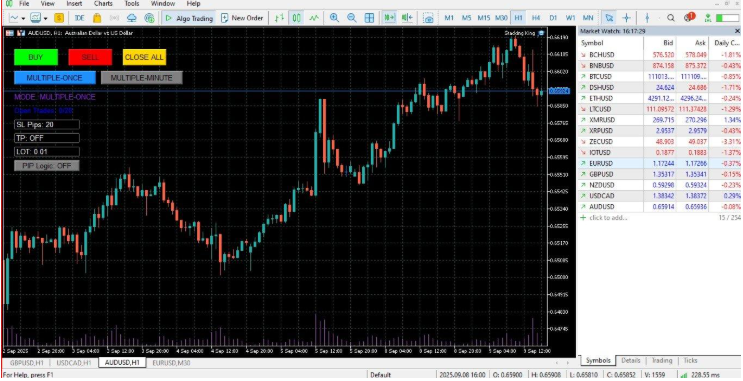The width and height of the screenshot is (743, 381).
Task: Click the yellow CLOSE ALL button
Action: 144,57
